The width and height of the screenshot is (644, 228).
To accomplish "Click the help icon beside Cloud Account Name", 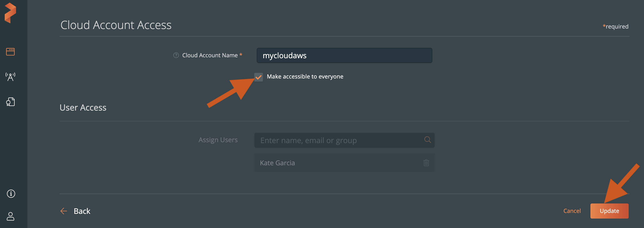I will click(176, 55).
